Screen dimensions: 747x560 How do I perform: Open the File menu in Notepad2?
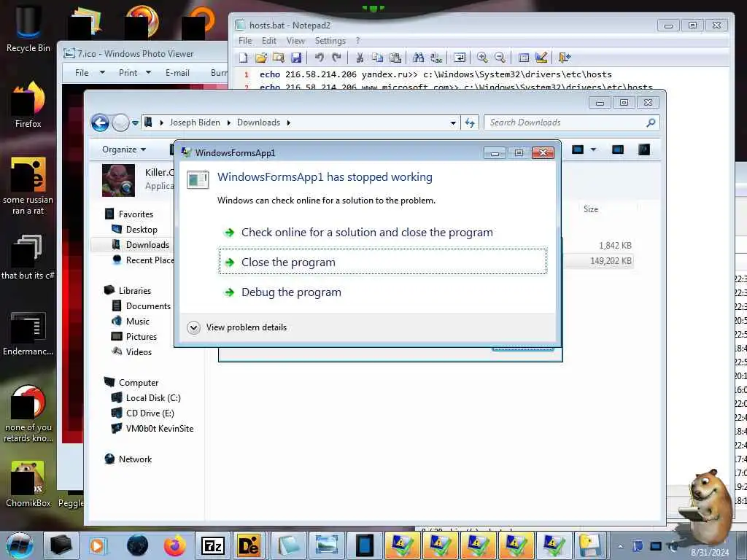(x=245, y=41)
